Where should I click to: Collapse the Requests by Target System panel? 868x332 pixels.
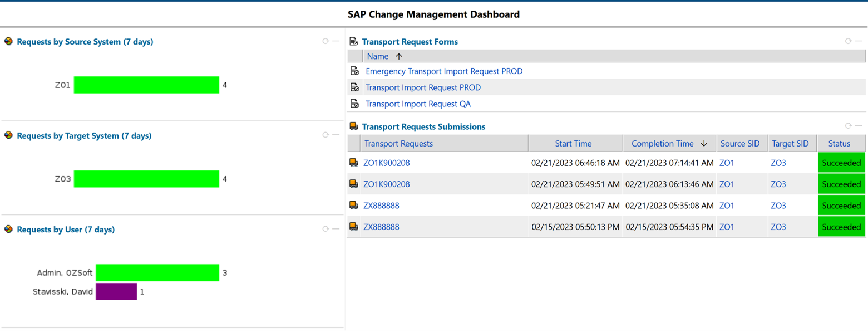click(336, 135)
